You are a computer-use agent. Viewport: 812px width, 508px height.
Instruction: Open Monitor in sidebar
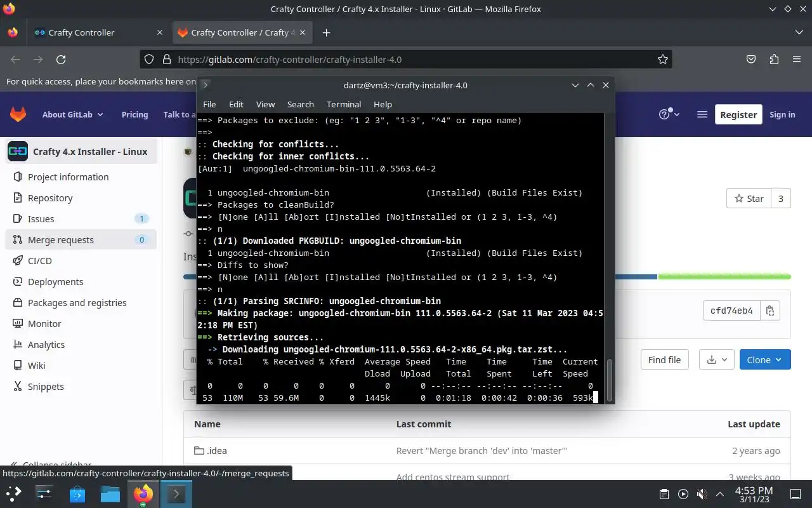coord(81,323)
